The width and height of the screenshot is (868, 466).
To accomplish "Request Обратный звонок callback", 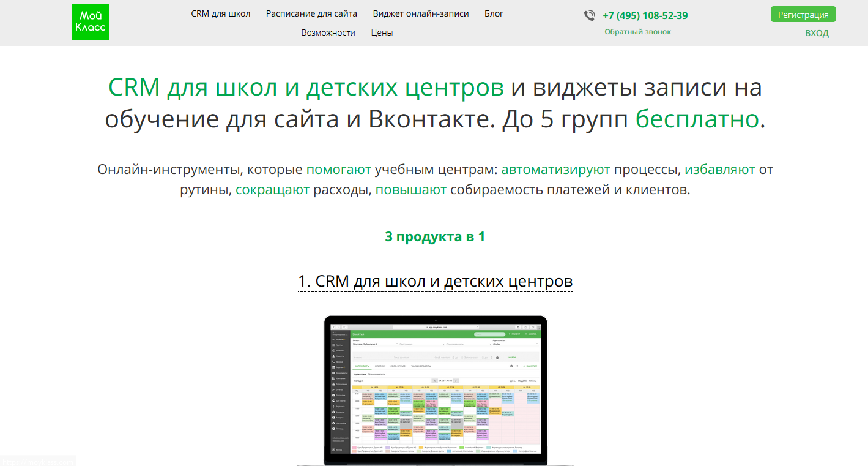I will click(x=638, y=32).
